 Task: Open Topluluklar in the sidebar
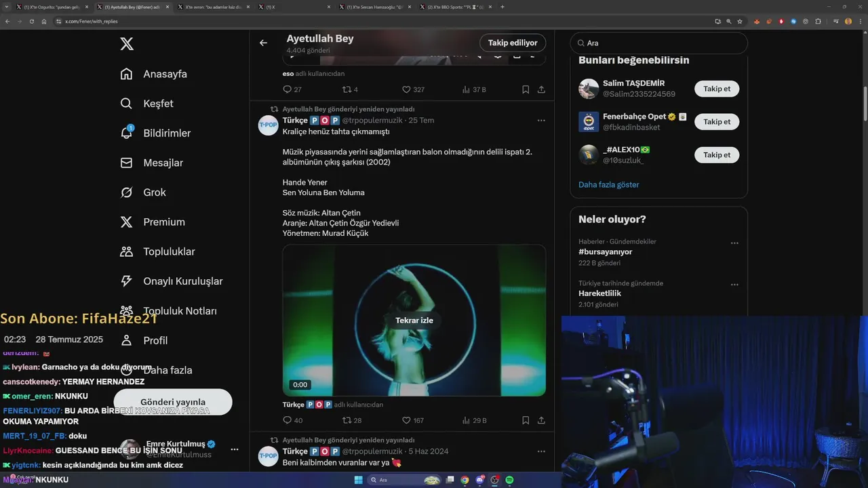[157, 251]
